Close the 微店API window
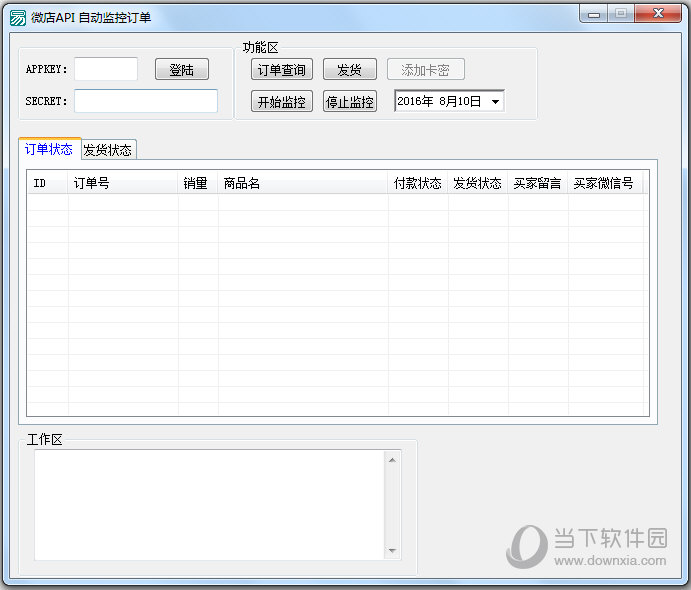Image resolution: width=691 pixels, height=590 pixels. pyautogui.click(x=658, y=14)
